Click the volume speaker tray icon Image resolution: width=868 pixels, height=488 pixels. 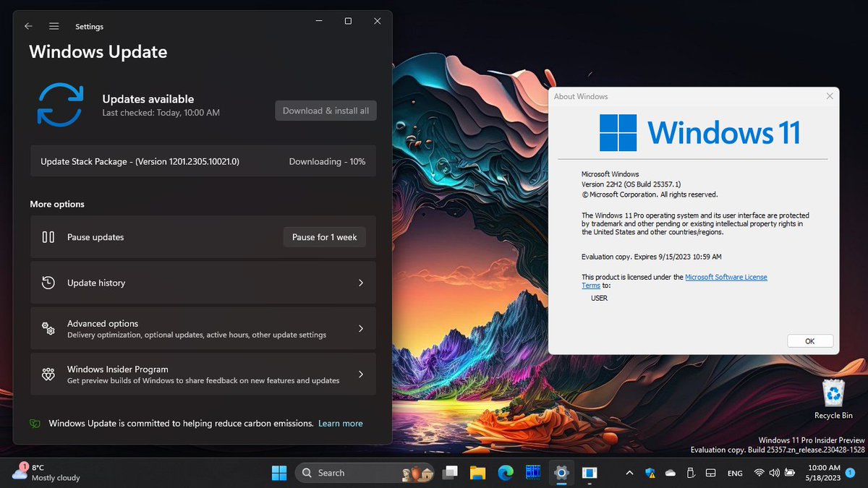[774, 473]
